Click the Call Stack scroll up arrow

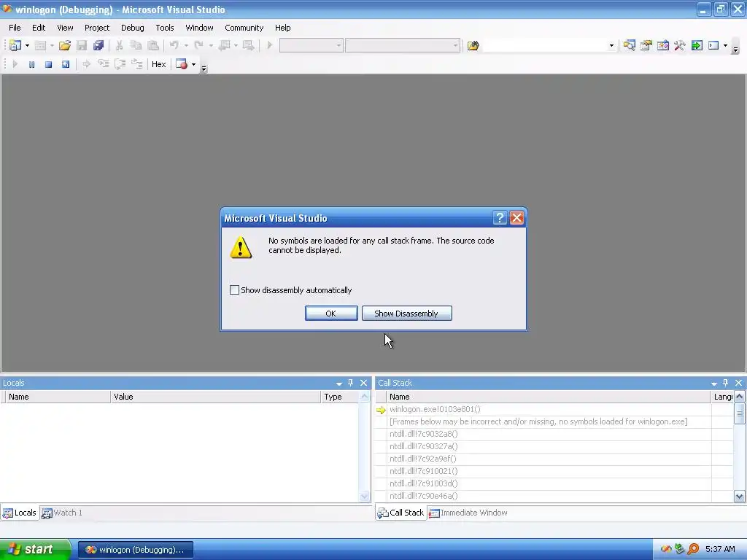tap(739, 396)
